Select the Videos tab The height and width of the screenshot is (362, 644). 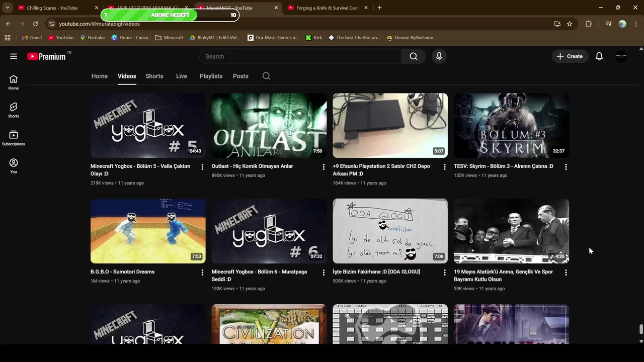[127, 76]
